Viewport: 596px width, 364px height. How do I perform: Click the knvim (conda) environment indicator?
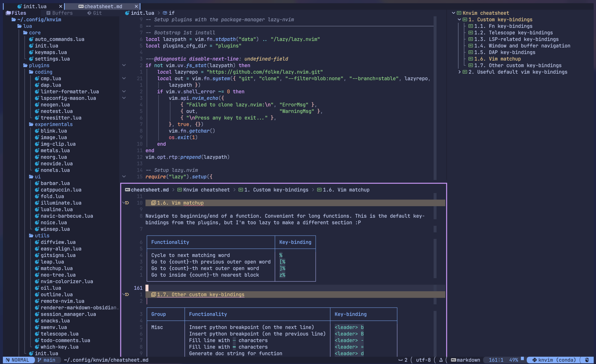tap(554, 360)
